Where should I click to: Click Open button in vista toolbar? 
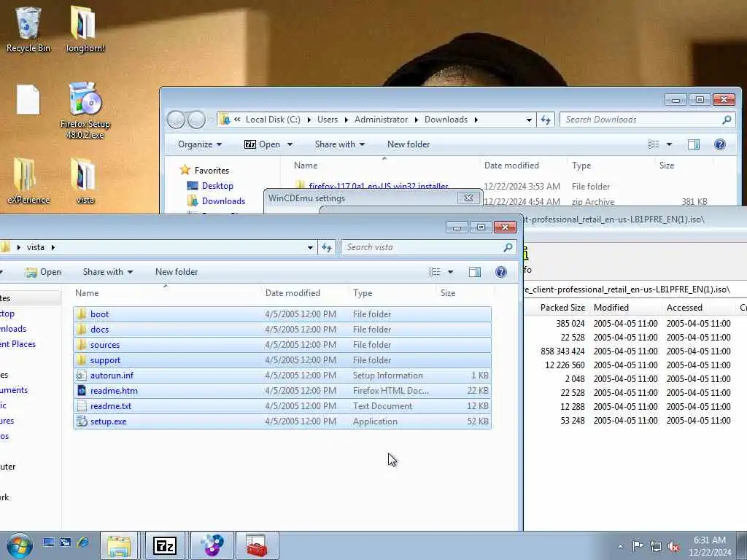[x=43, y=272]
